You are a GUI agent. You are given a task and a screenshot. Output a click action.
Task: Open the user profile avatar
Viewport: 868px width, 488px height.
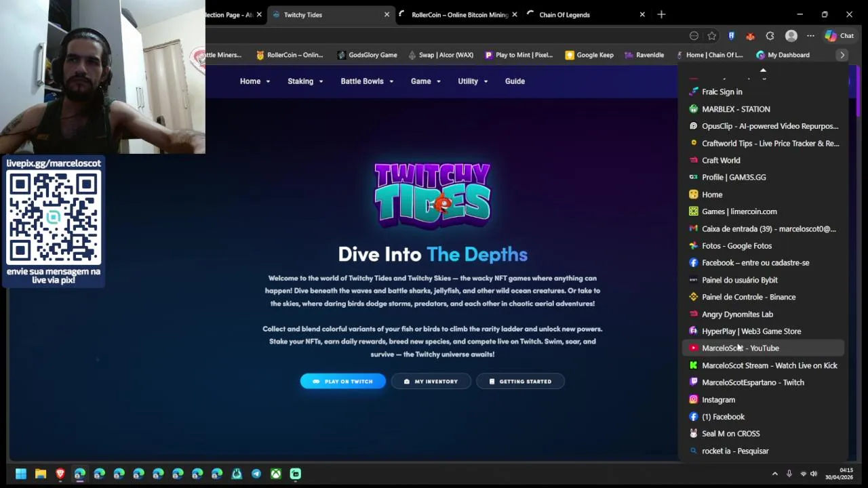tap(791, 36)
